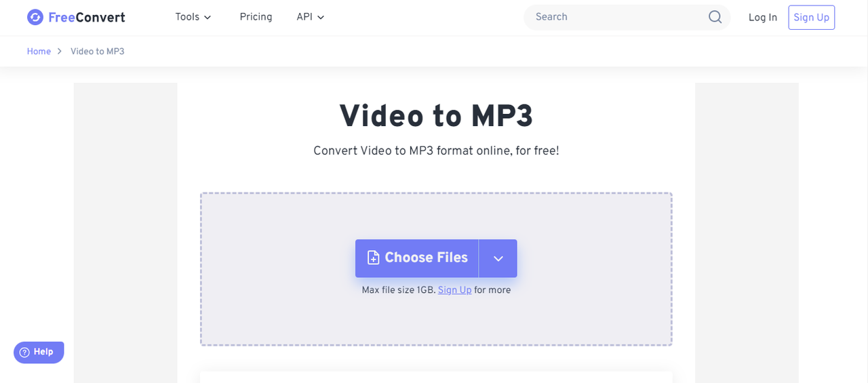The width and height of the screenshot is (868, 383).
Task: Click the Sign Up link under max file size
Action: coord(454,290)
